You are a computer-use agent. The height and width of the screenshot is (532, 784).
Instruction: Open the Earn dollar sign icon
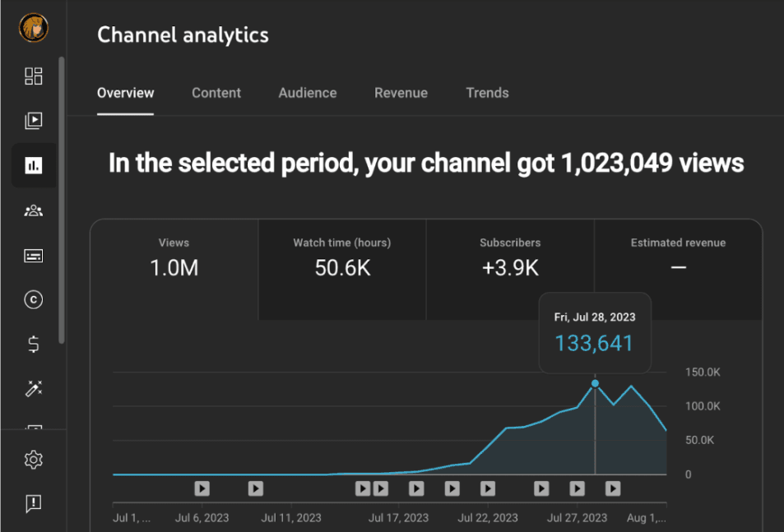[x=33, y=345]
